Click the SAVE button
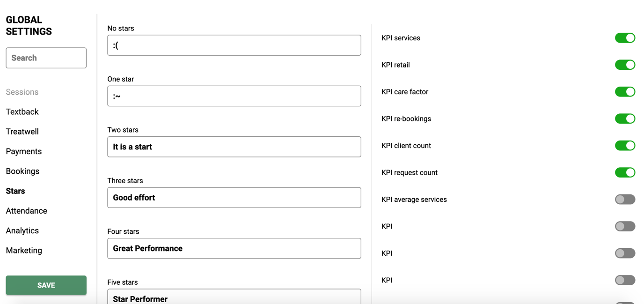 pos(46,285)
